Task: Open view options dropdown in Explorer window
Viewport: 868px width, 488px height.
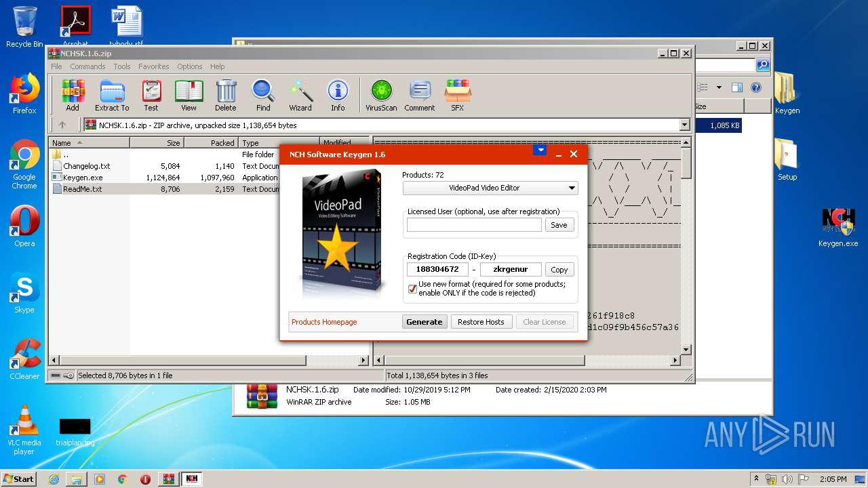Action: pyautogui.click(x=719, y=87)
